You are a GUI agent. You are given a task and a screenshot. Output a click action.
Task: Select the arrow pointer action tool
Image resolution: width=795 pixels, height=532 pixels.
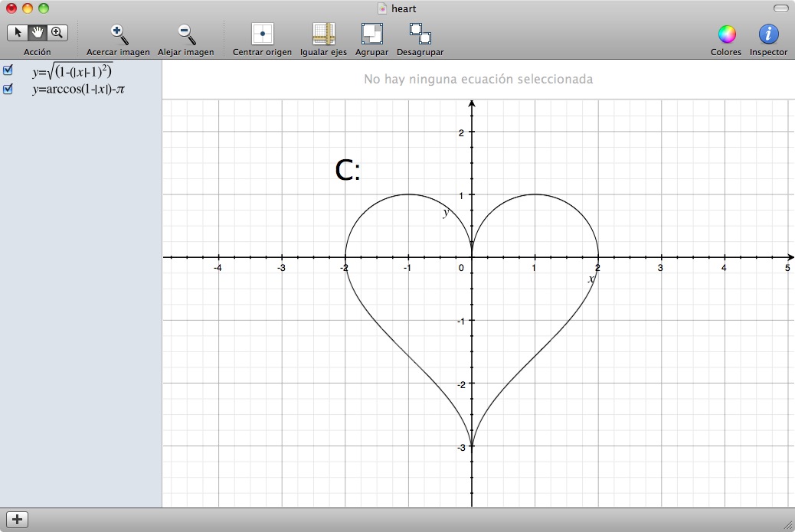coord(18,33)
